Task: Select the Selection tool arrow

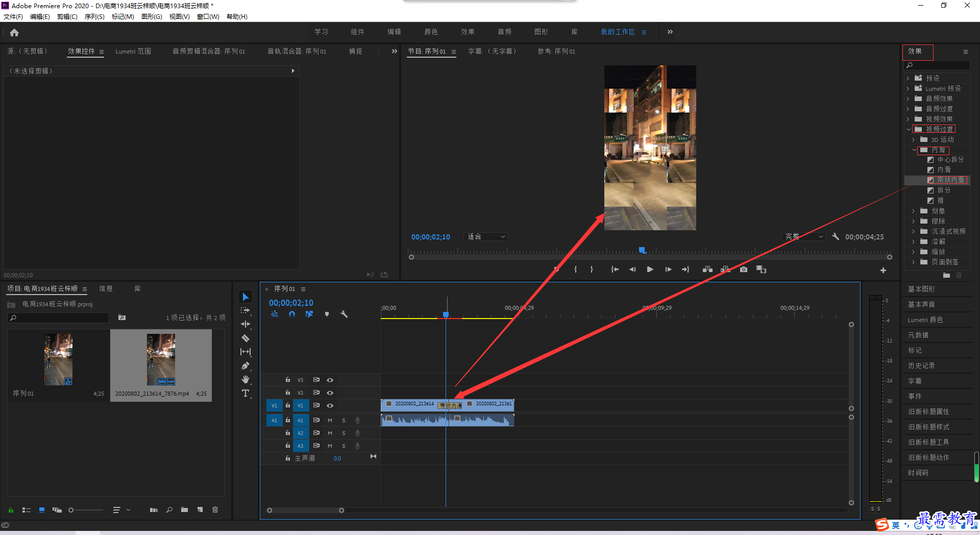Action: pos(246,297)
